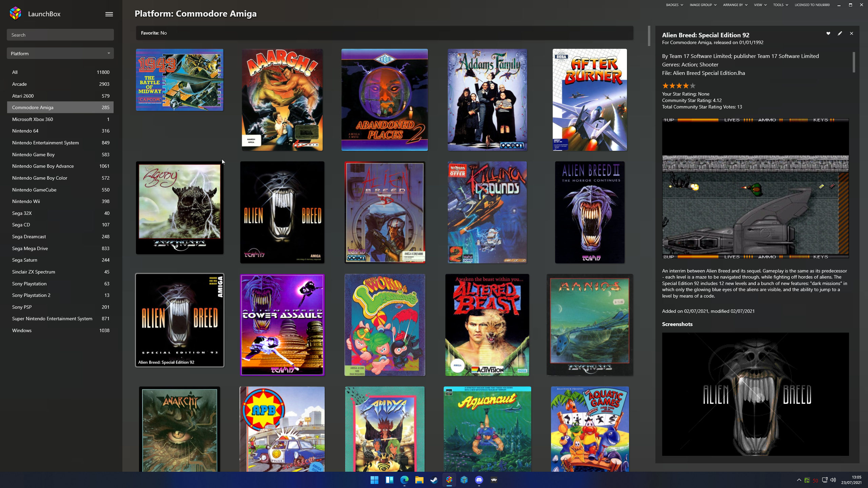
Task: Select All New World of Lemmings cover
Action: click(384, 325)
